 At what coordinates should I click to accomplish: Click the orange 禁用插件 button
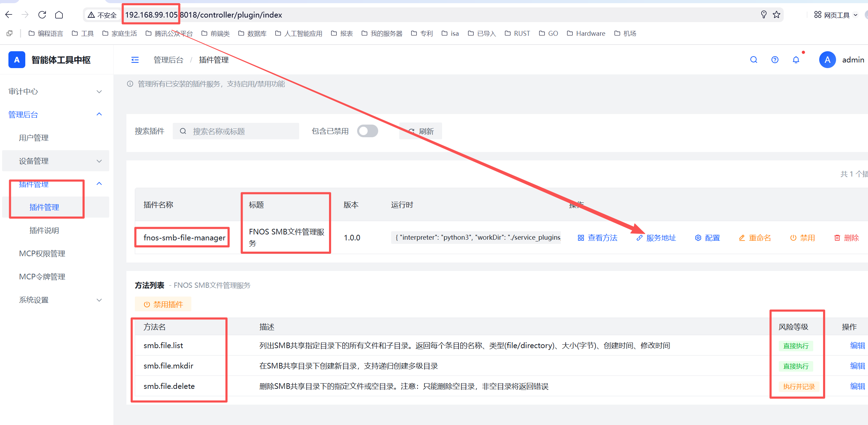(x=163, y=304)
